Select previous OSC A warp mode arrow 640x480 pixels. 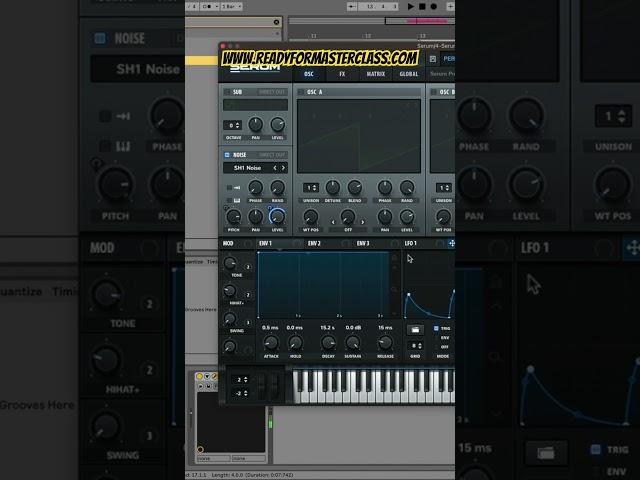point(333,222)
